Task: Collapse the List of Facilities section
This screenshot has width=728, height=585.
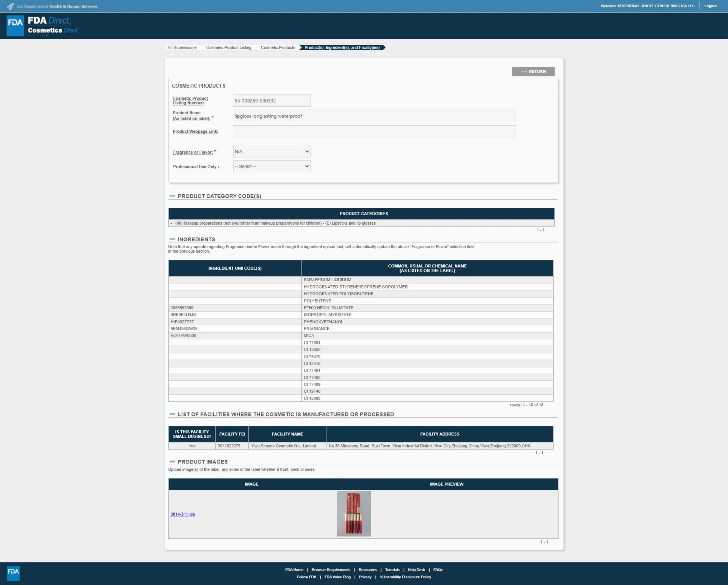Action: [x=172, y=414]
